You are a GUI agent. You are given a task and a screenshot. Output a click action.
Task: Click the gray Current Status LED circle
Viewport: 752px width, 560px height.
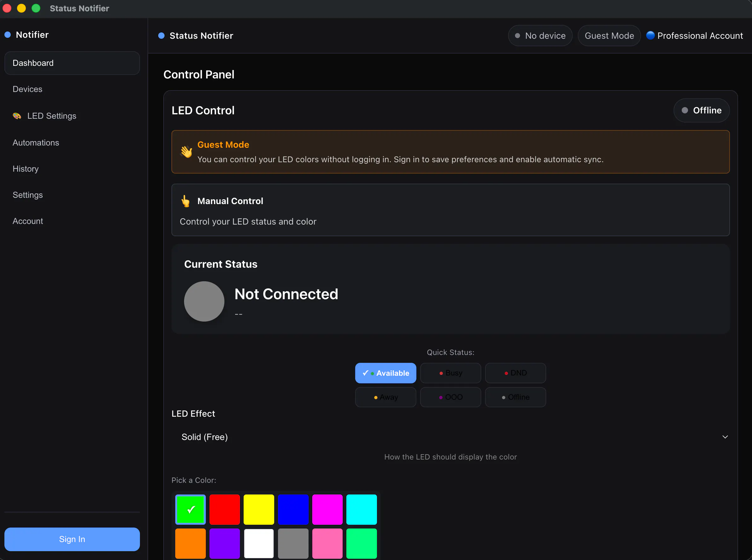click(x=204, y=301)
